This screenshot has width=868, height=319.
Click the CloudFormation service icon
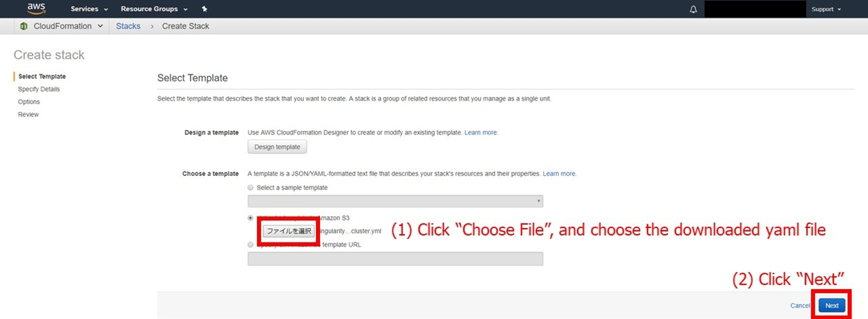(24, 26)
